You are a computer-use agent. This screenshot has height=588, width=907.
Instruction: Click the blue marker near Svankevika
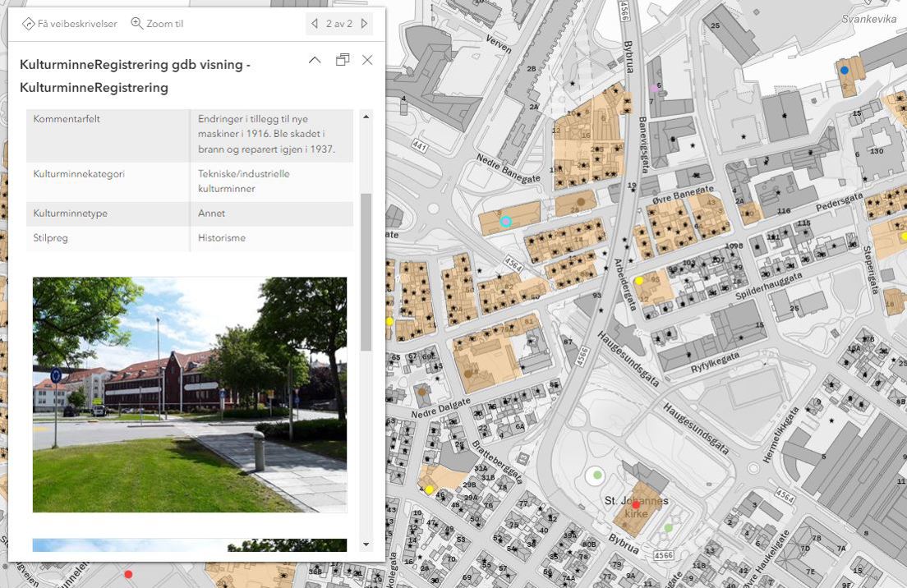[x=843, y=71]
